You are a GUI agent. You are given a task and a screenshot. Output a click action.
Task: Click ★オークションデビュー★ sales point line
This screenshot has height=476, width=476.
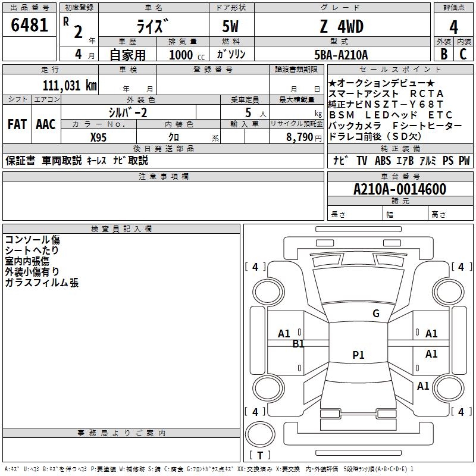coord(381,83)
